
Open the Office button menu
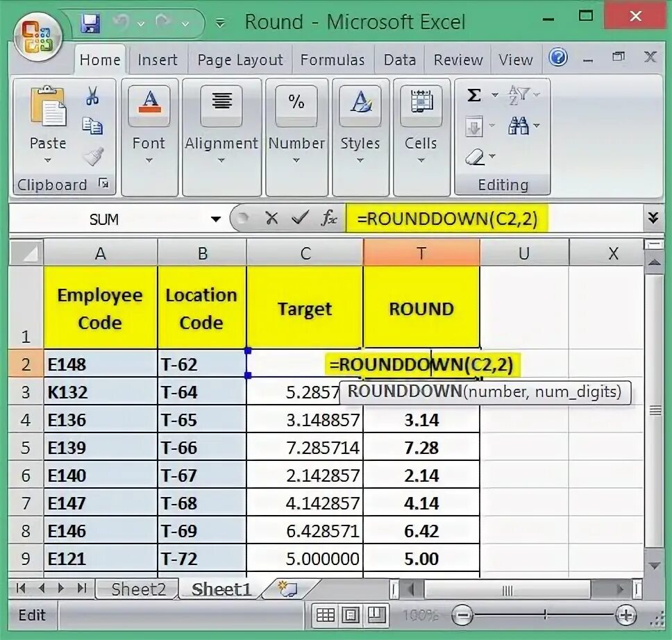(38, 37)
